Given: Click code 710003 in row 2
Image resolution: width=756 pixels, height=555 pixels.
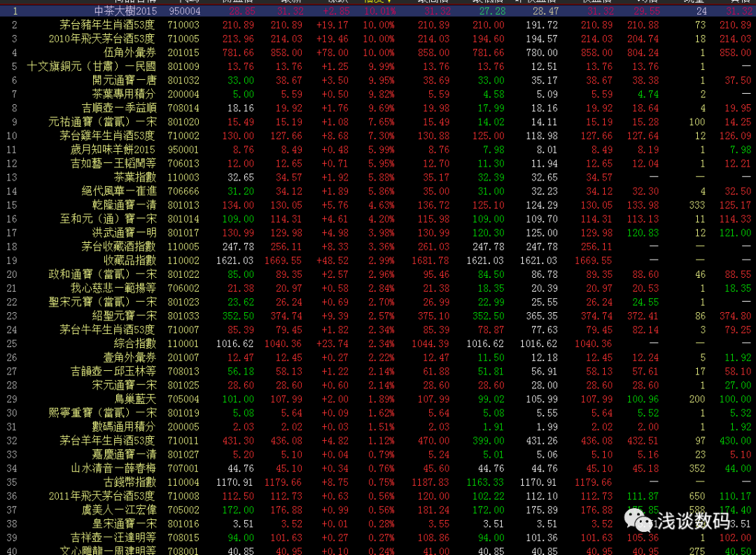Looking at the screenshot, I should (x=183, y=25).
